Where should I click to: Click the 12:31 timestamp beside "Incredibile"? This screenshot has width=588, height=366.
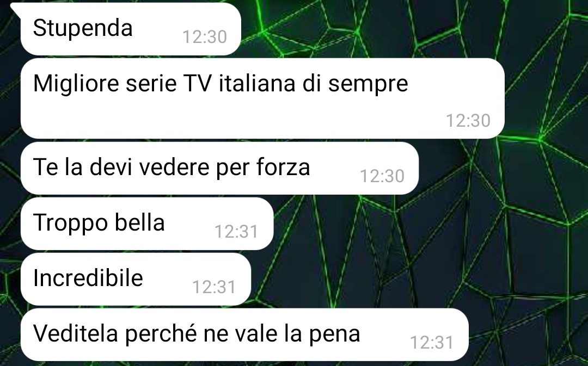(x=214, y=287)
